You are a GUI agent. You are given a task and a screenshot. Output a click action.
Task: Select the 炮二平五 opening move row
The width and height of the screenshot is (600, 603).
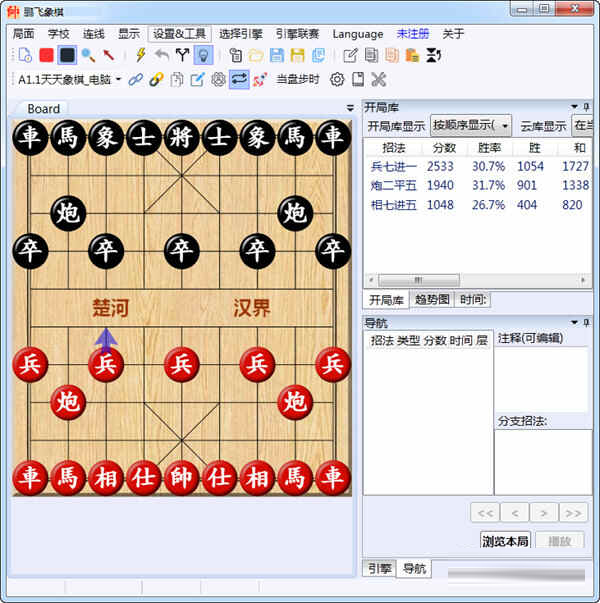396,185
